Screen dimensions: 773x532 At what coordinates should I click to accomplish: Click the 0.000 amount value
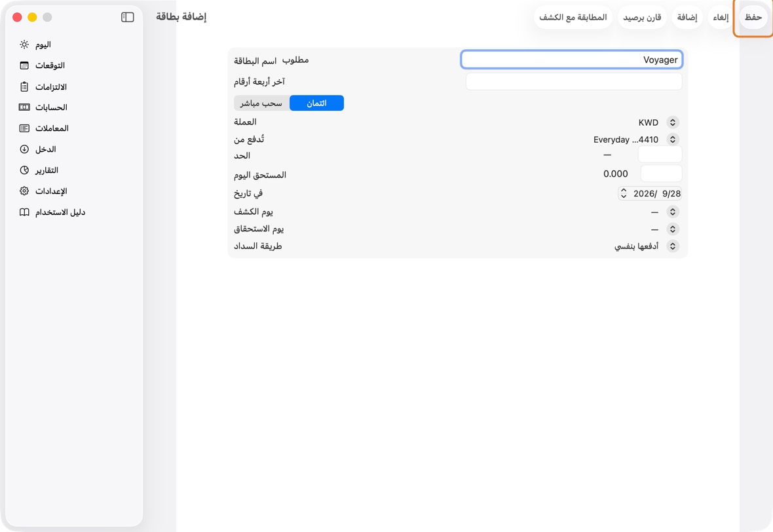tap(616, 174)
